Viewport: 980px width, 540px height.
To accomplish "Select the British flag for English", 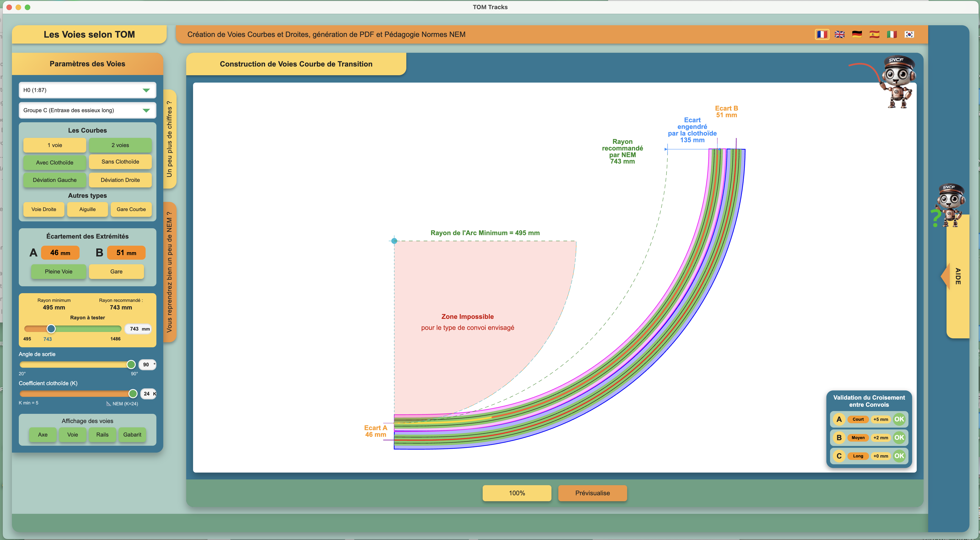I will pos(839,35).
